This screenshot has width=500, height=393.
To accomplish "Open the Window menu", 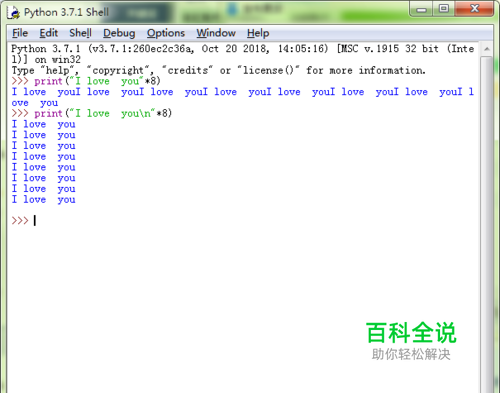I will pyautogui.click(x=216, y=33).
